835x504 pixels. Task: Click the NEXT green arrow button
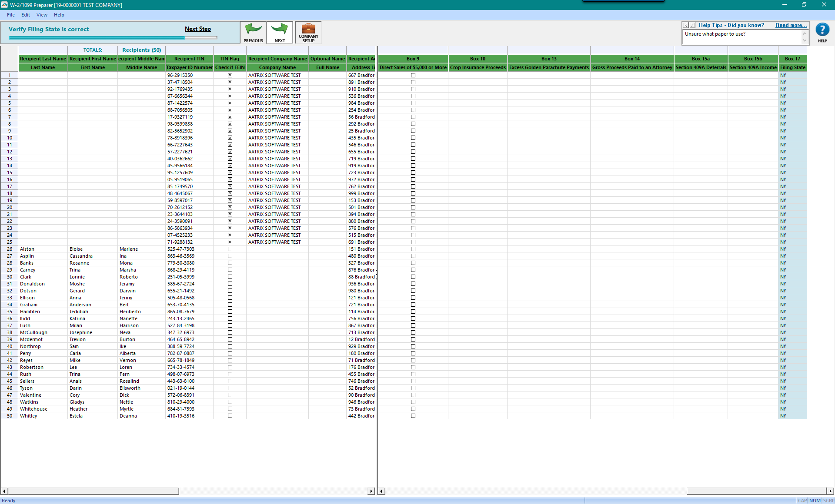tap(280, 33)
